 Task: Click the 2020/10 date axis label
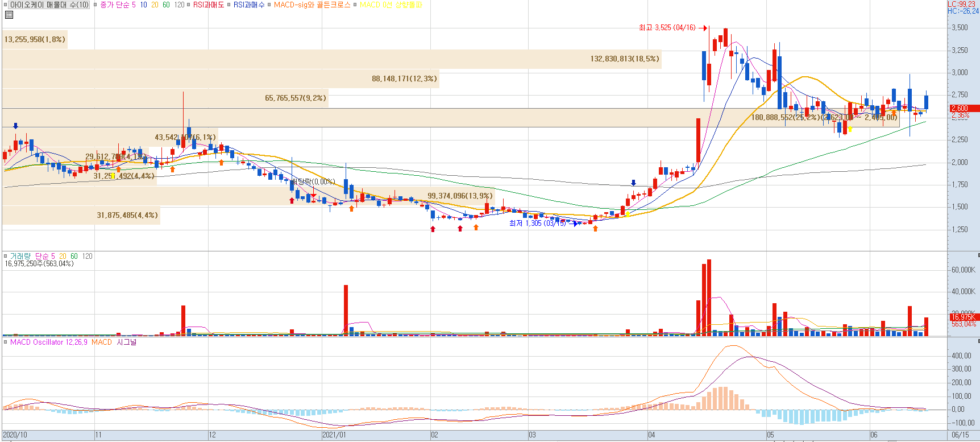[x=15, y=435]
